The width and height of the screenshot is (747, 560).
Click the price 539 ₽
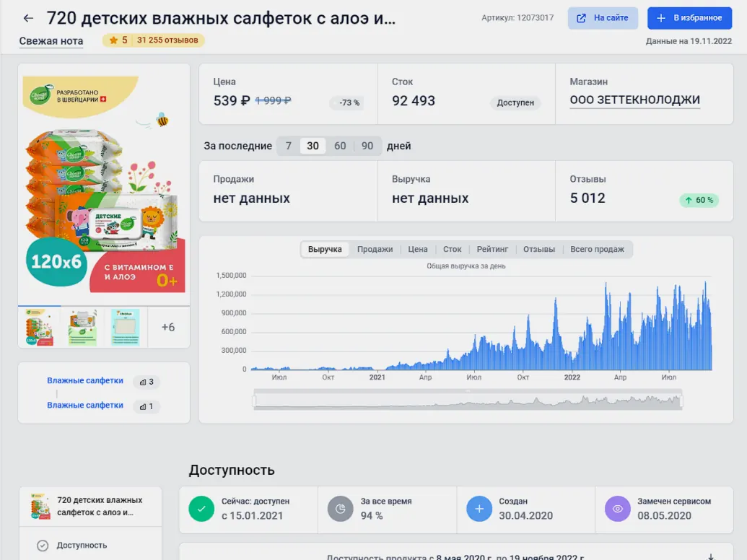tap(232, 101)
